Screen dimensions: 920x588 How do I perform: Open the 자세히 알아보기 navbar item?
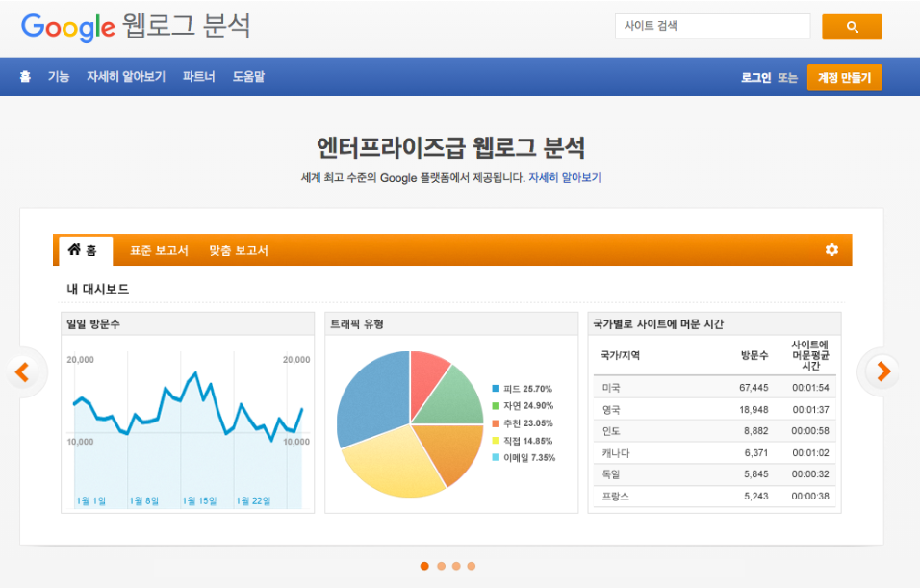tap(126, 76)
